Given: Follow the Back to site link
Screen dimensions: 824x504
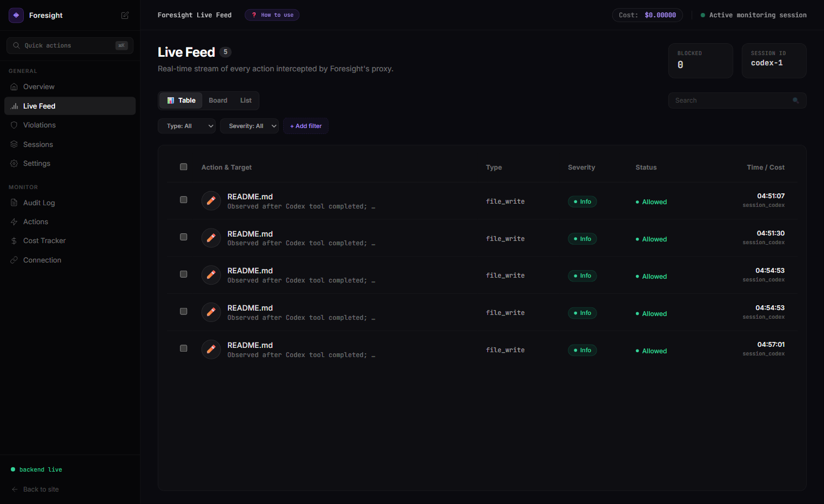Looking at the screenshot, I should 36,489.
